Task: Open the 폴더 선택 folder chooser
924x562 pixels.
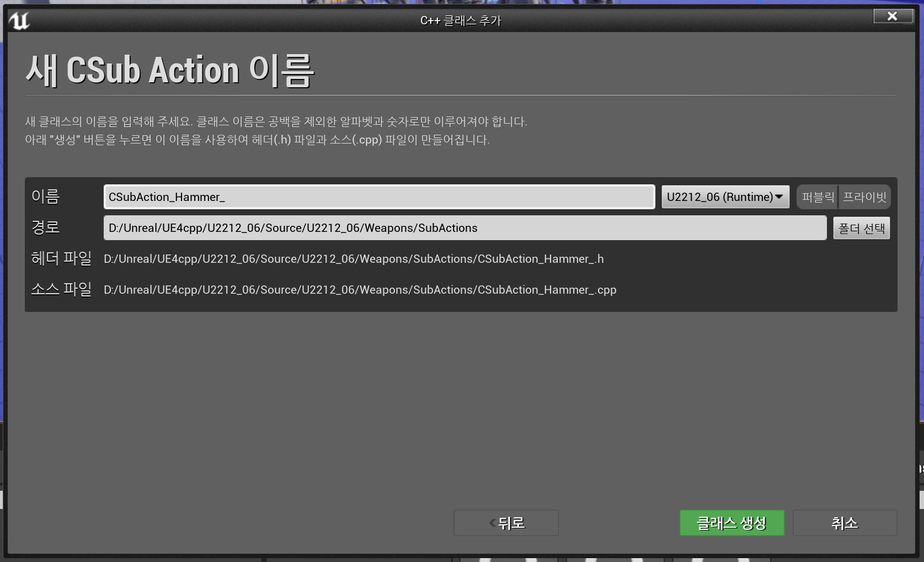Action: [x=862, y=229]
